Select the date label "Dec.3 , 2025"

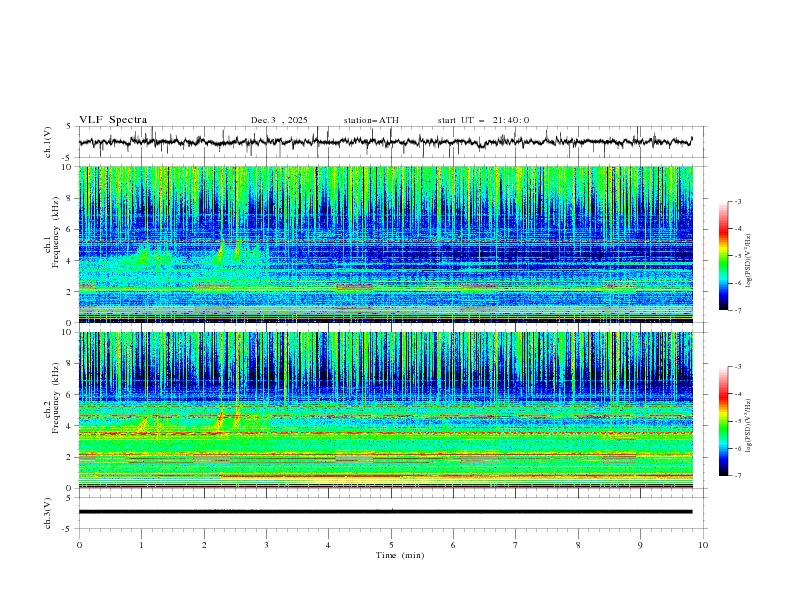pos(279,120)
